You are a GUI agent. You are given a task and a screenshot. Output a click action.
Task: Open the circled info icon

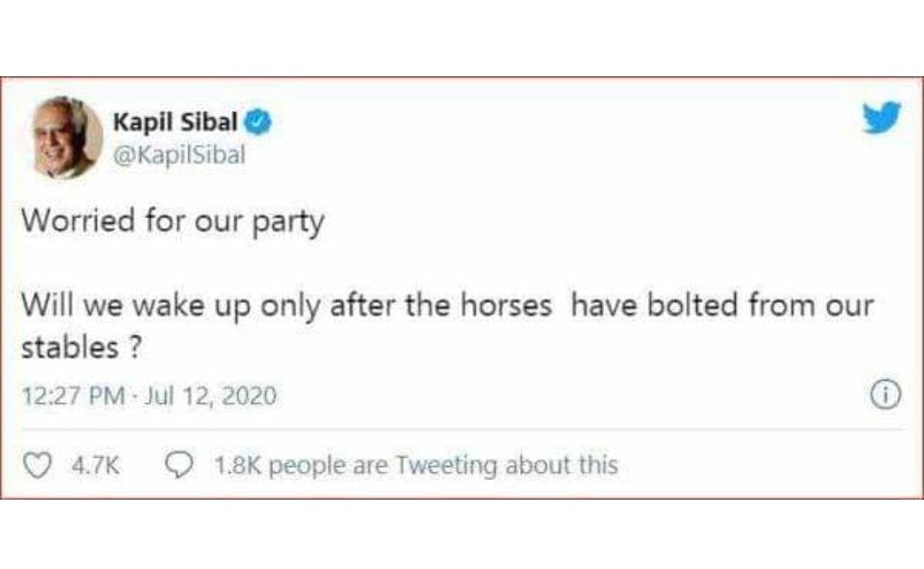887,395
